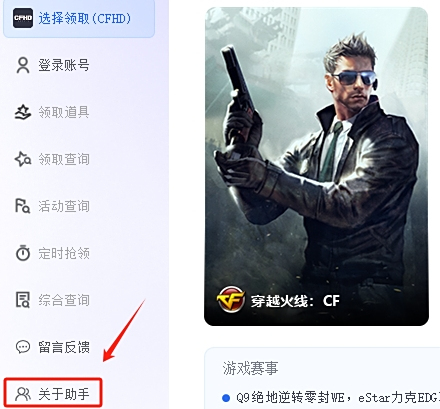Click the document search icon for 综合查询
The width and height of the screenshot is (440, 409).
pos(23,300)
